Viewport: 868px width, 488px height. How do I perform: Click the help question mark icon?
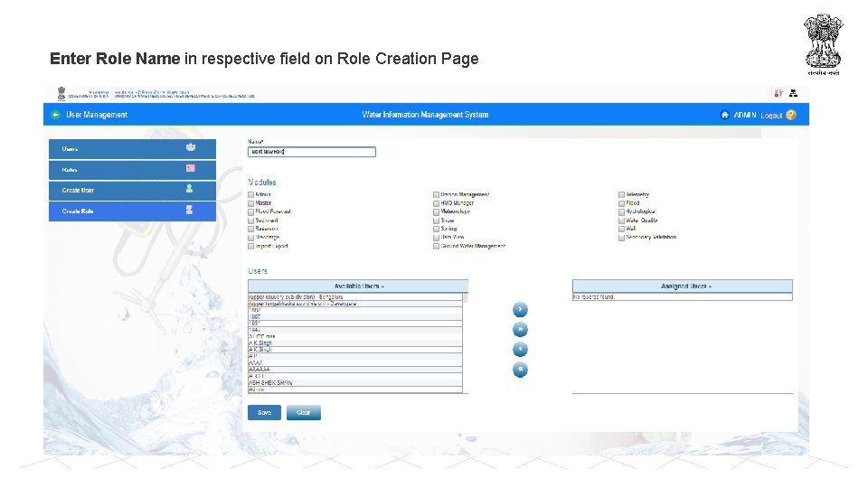click(x=791, y=115)
